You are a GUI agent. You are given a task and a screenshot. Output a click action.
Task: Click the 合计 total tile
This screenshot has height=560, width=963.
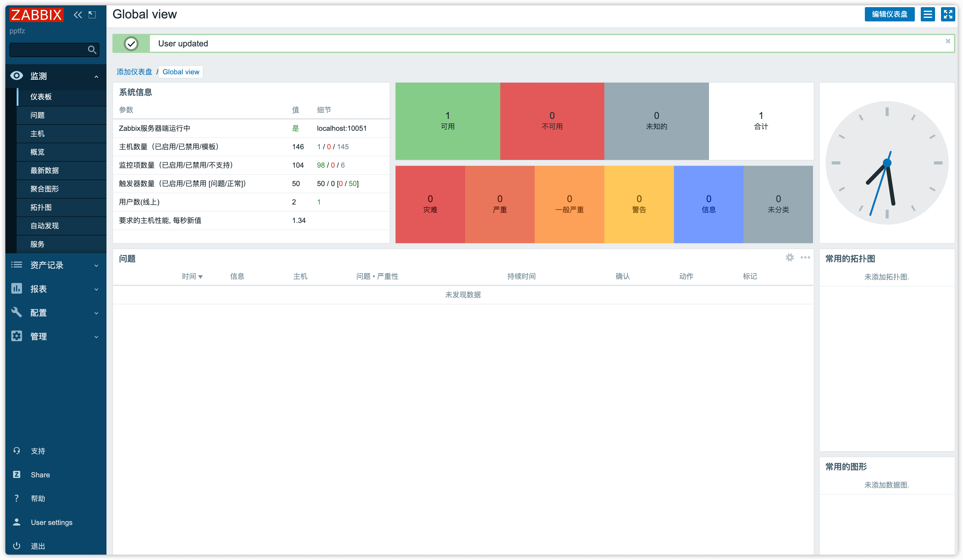pyautogui.click(x=761, y=121)
